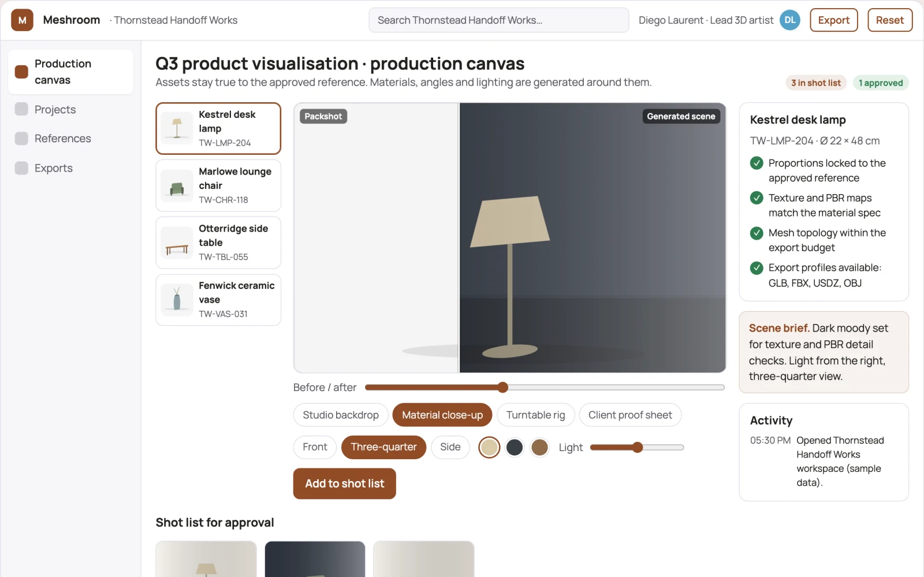Click the Meshroom M logo icon
Screen dimensions: 924x577
click(22, 20)
